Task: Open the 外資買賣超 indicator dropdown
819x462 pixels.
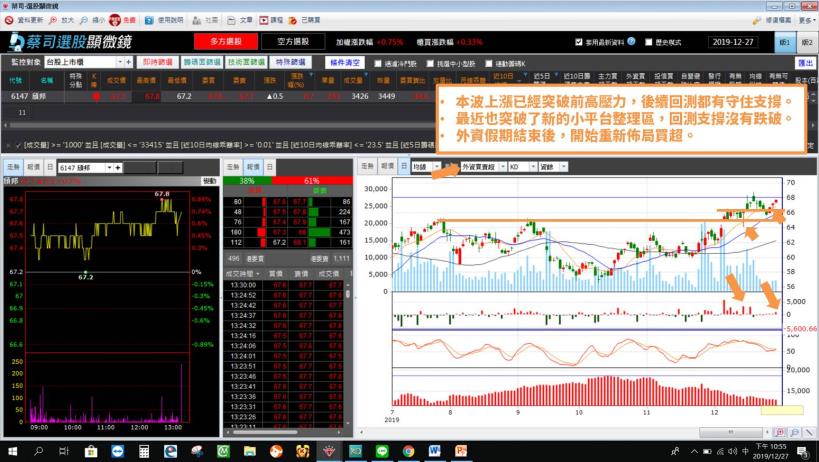Action: tap(502, 167)
